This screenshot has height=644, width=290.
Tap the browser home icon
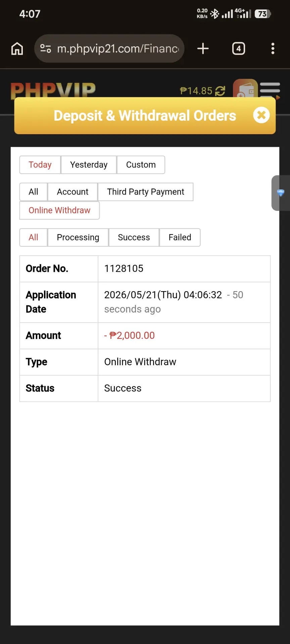tap(17, 49)
